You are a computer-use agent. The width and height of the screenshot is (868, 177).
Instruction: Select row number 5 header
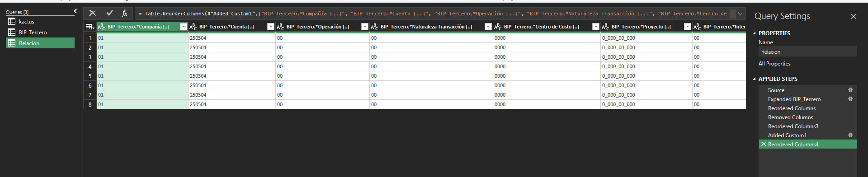point(90,76)
